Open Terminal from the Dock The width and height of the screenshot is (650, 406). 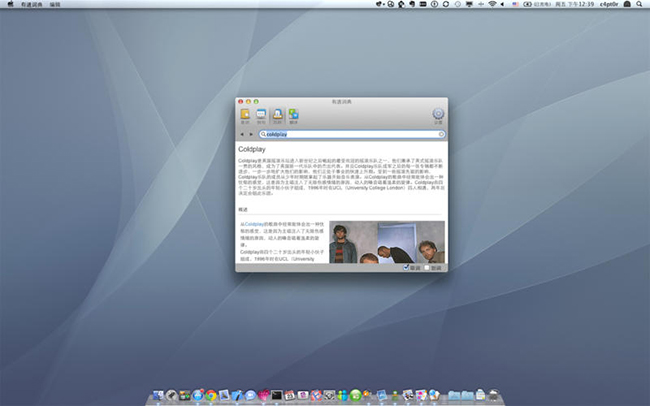click(276, 395)
